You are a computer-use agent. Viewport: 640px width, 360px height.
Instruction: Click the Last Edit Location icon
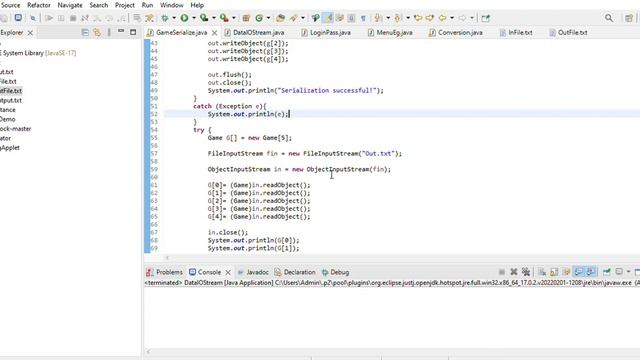point(418,18)
